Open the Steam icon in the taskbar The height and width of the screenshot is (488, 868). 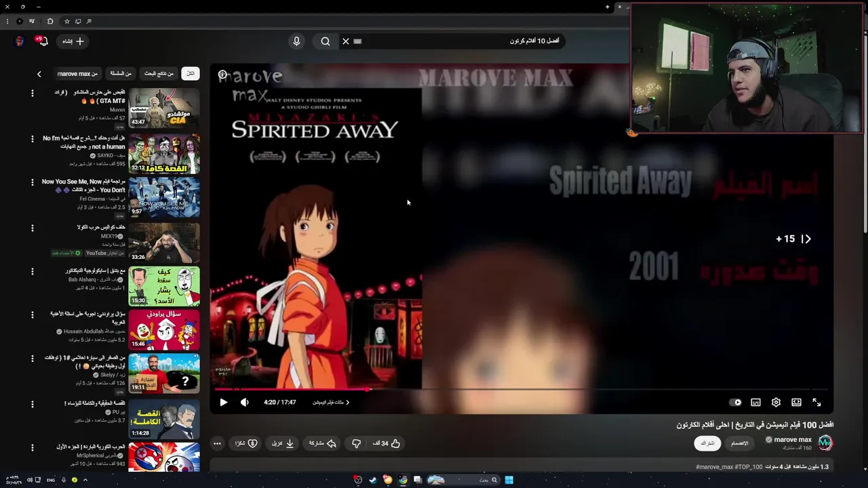pyautogui.click(x=372, y=480)
